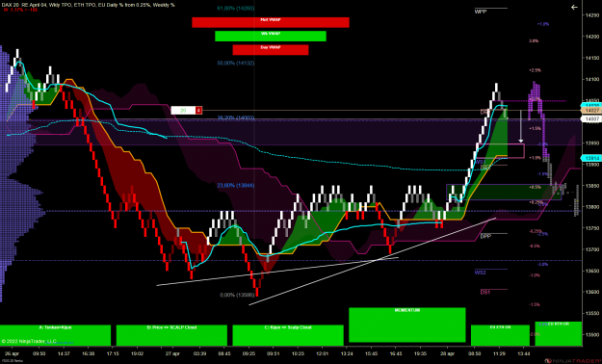Click the C: Kijun <> Scalp Cloud box
The width and height of the screenshot is (602, 364).
[288, 335]
